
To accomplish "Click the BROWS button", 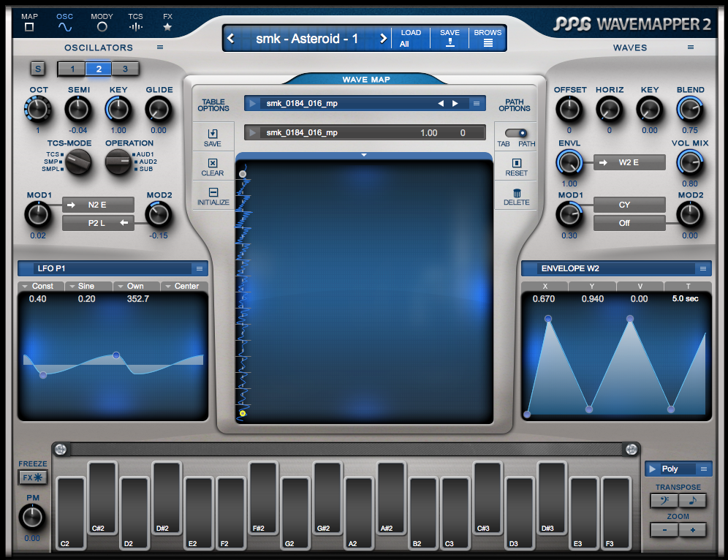I will point(488,37).
